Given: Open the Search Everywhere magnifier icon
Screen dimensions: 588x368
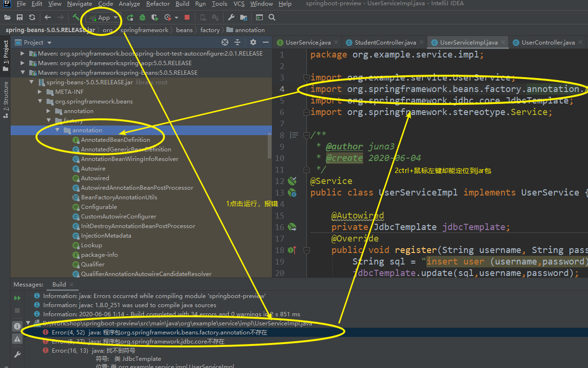Looking at the screenshot, I should (272, 18).
